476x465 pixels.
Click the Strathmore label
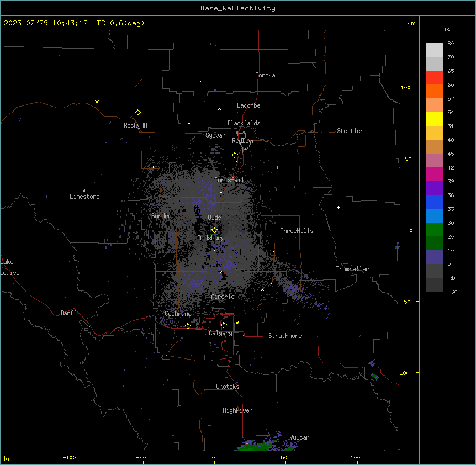pos(285,336)
